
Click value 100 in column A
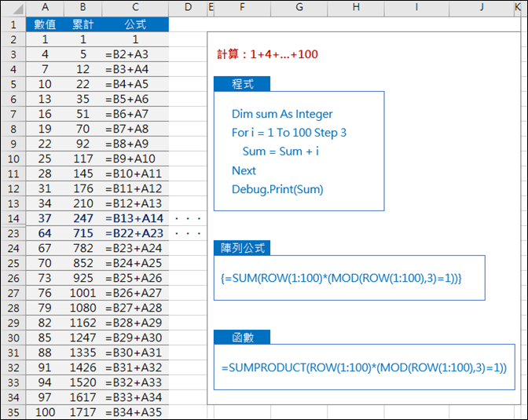coord(45,412)
